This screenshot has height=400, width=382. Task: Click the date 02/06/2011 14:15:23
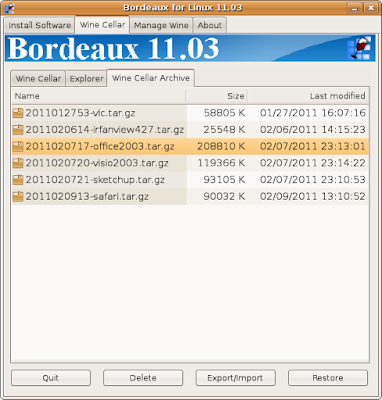313,130
